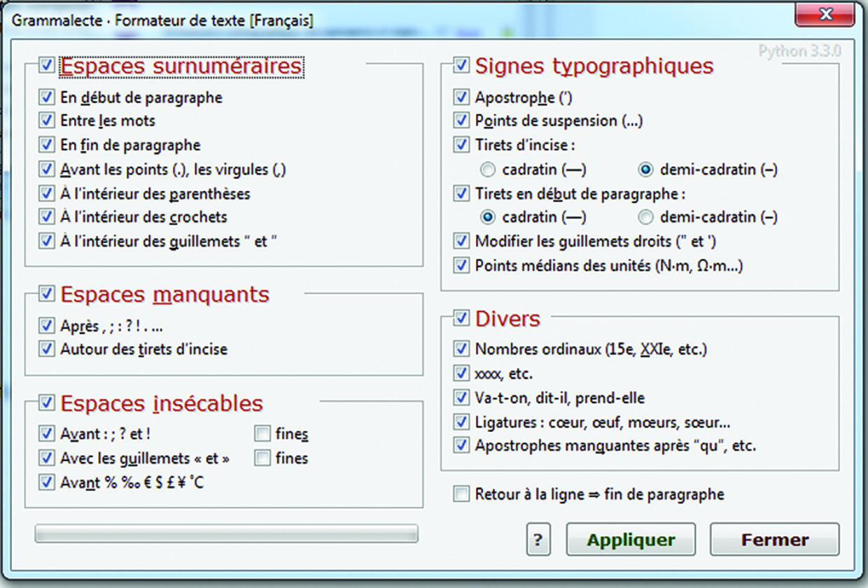The width and height of the screenshot is (868, 588).
Task: Select demi-cadratin for Tirets en début de paragraphe
Action: pos(646,217)
